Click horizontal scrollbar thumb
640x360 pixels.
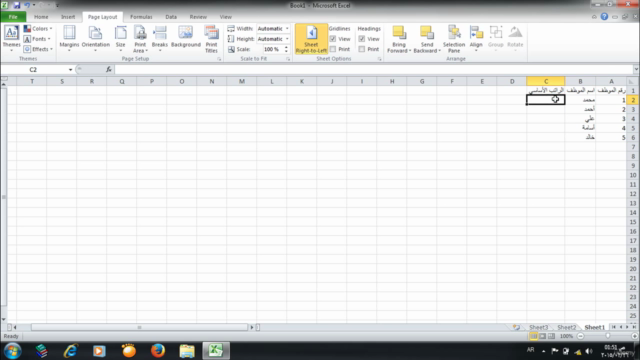[x=139, y=327]
